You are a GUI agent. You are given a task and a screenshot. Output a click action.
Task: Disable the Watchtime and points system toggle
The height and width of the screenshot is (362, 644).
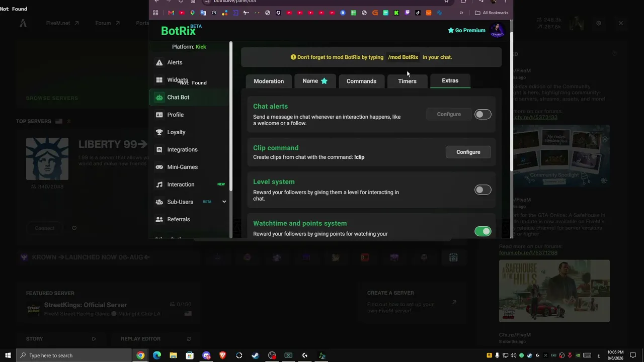482,231
